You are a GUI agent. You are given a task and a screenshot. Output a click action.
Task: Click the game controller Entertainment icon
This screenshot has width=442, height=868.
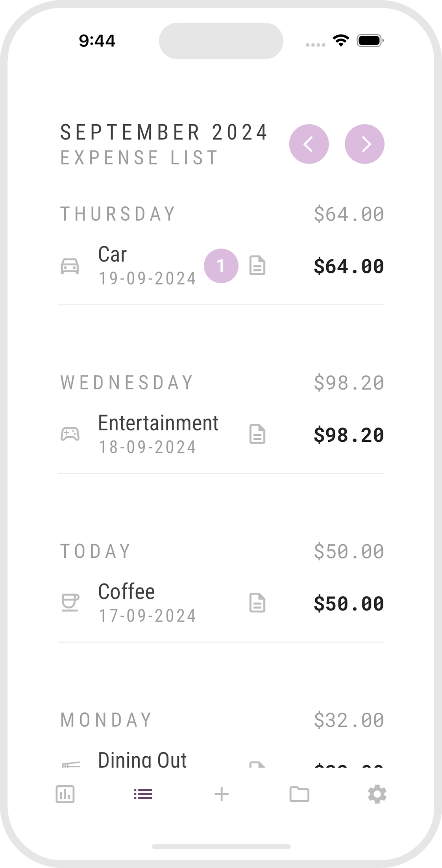(x=70, y=434)
